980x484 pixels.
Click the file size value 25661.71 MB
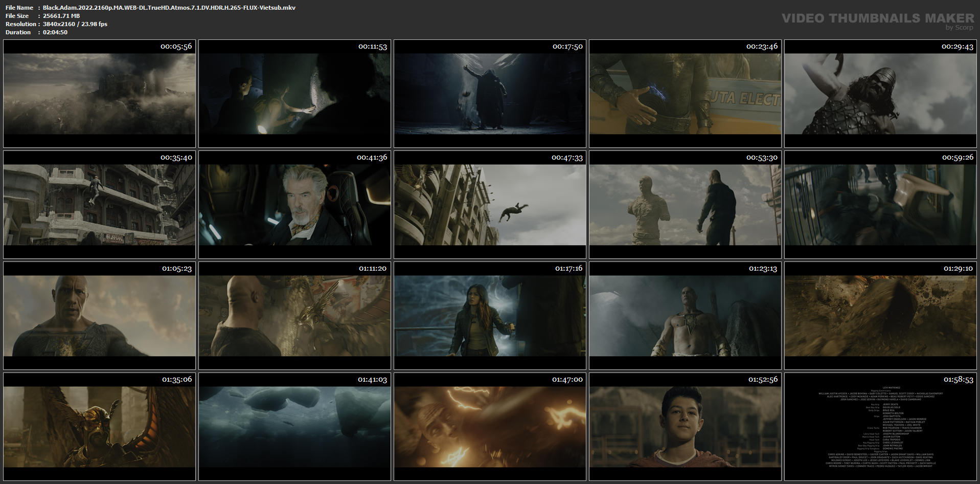[61, 16]
